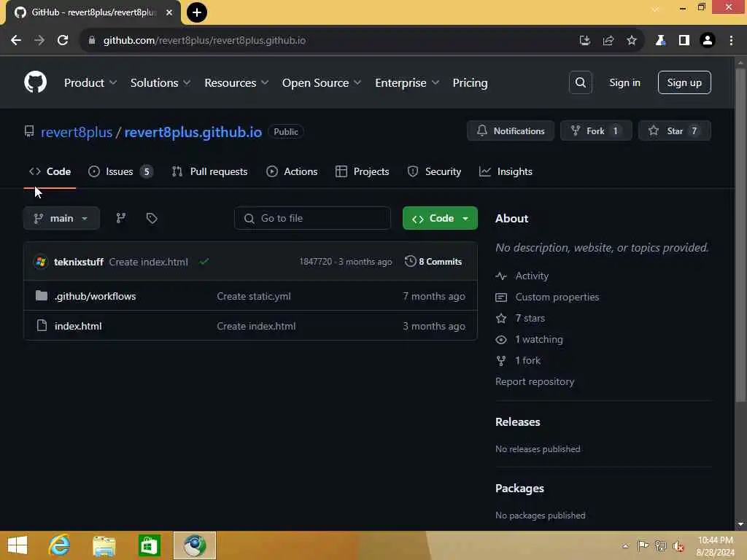Image resolution: width=747 pixels, height=560 pixels.
Task: Open the .github/workflows folder
Action: pyautogui.click(x=96, y=296)
